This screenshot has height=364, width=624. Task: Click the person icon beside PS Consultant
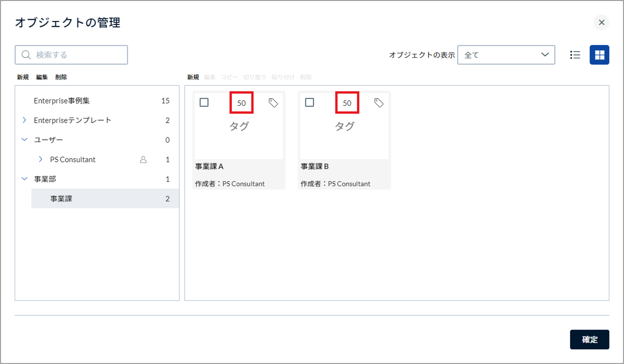[144, 159]
